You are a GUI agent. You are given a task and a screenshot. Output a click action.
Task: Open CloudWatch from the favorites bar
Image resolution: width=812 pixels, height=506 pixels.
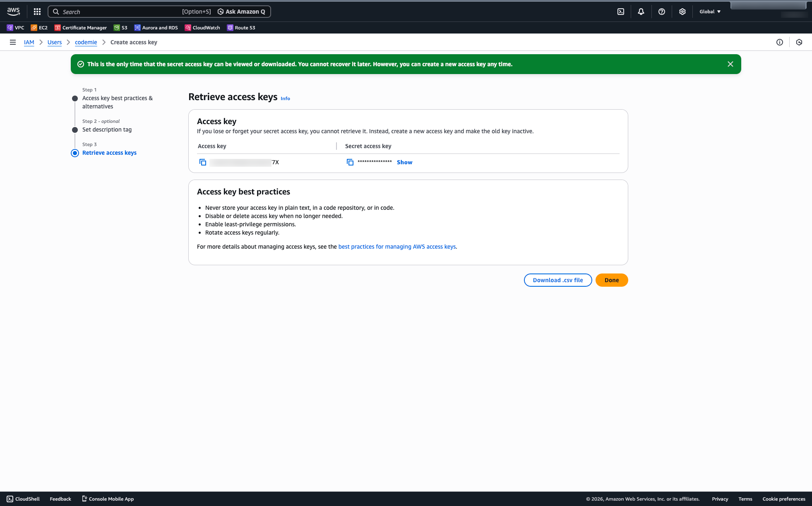pos(202,28)
